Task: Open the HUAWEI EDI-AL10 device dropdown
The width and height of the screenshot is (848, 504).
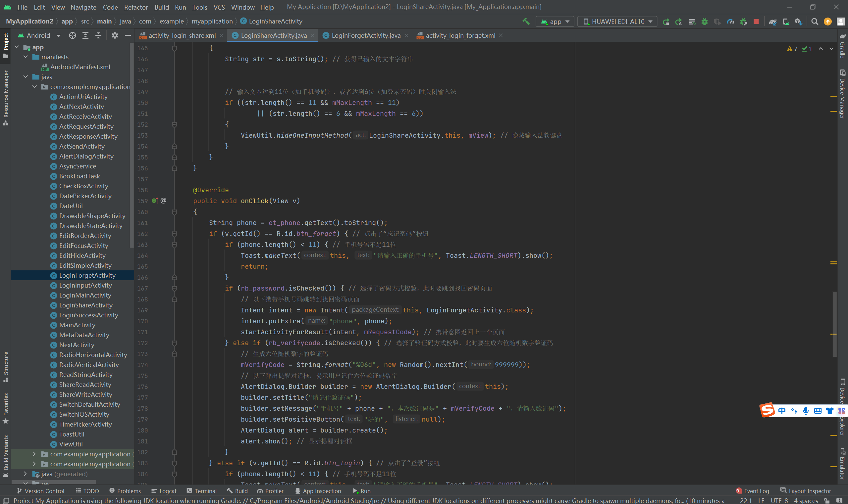Action: pyautogui.click(x=617, y=22)
